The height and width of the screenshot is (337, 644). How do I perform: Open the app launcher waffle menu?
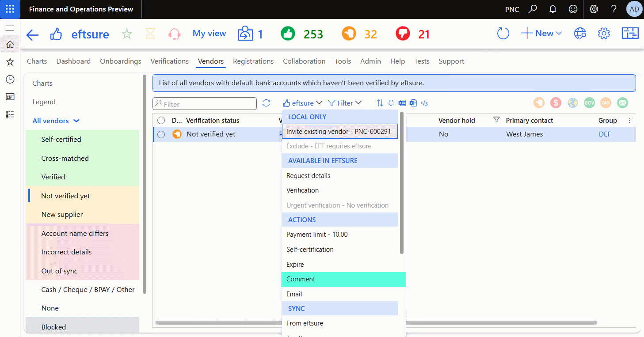pos(10,9)
